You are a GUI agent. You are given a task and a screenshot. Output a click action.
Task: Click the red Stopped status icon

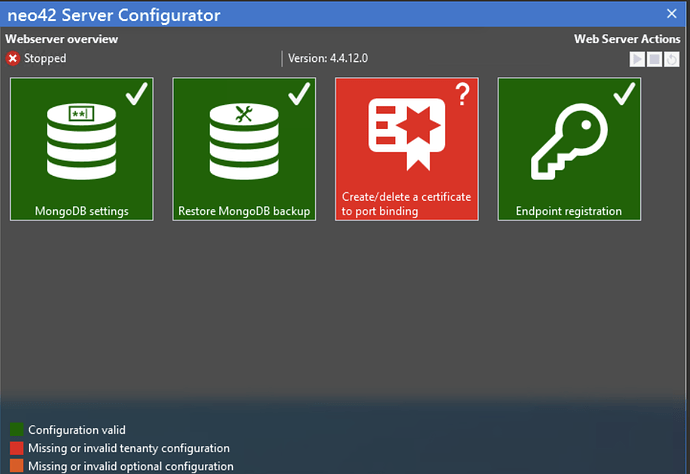[13, 59]
